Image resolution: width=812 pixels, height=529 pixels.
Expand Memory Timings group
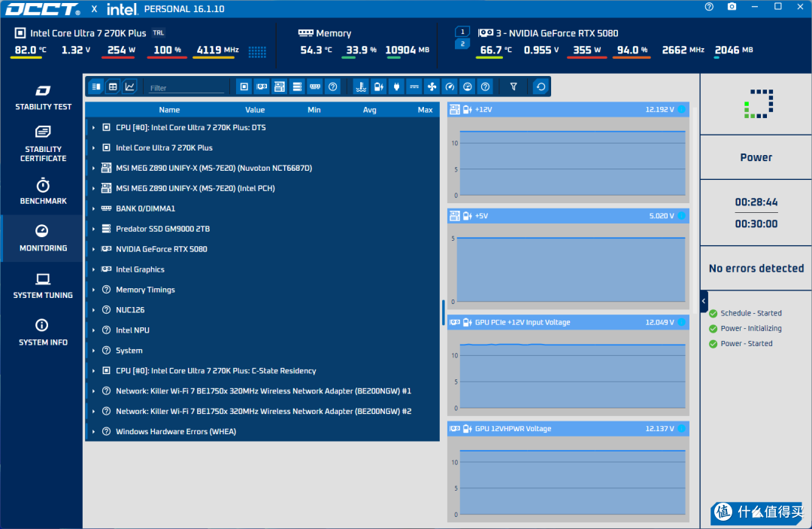[x=94, y=290]
